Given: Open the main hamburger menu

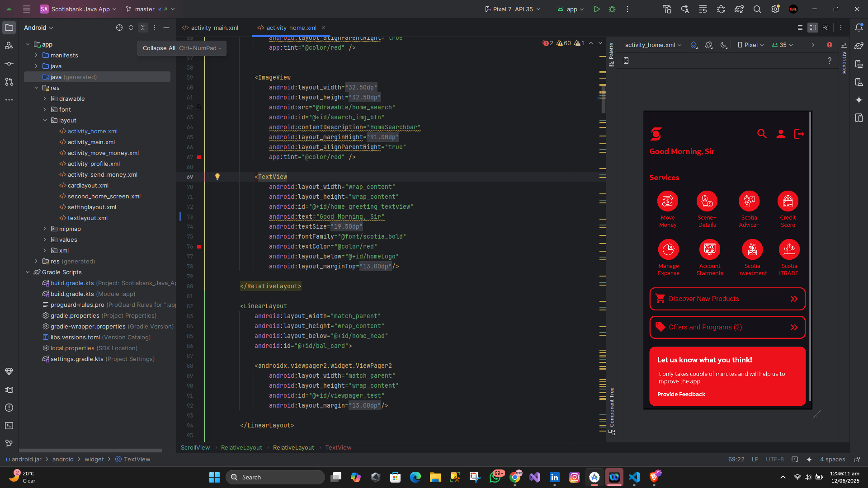Looking at the screenshot, I should 27,9.
